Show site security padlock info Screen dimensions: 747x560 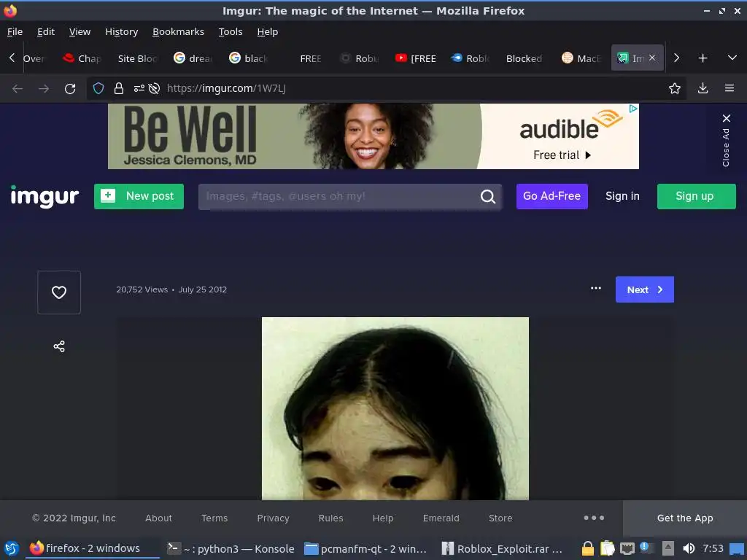tap(119, 88)
